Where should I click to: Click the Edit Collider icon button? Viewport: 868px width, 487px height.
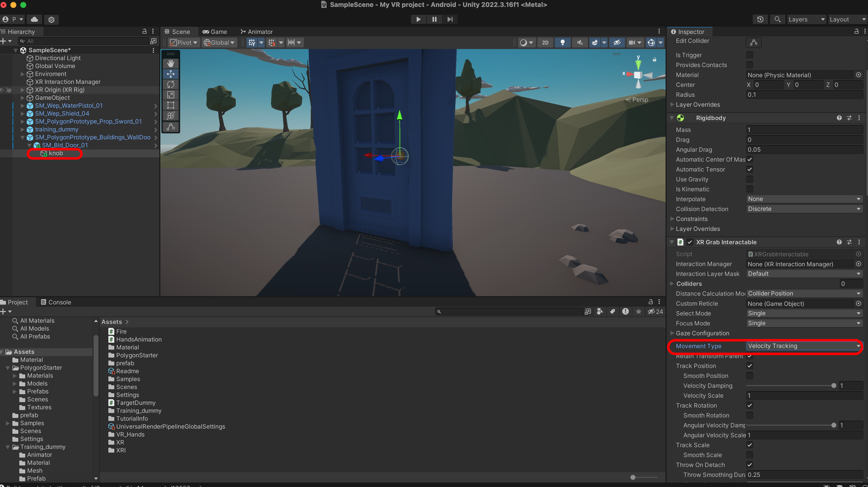point(753,43)
